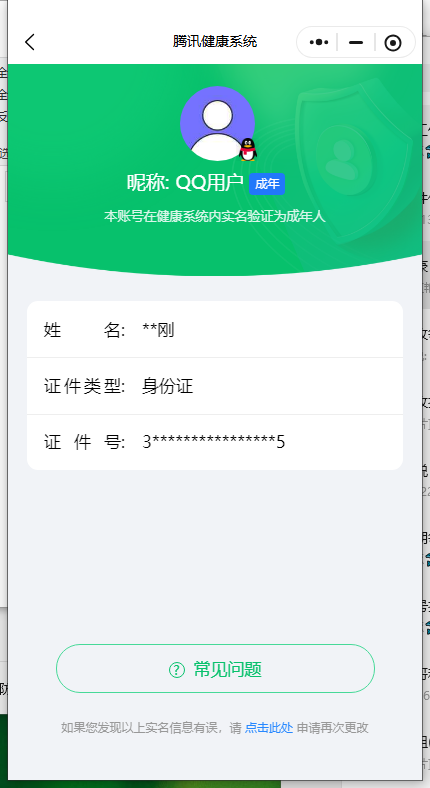Click the 证件号 field label

(84, 442)
